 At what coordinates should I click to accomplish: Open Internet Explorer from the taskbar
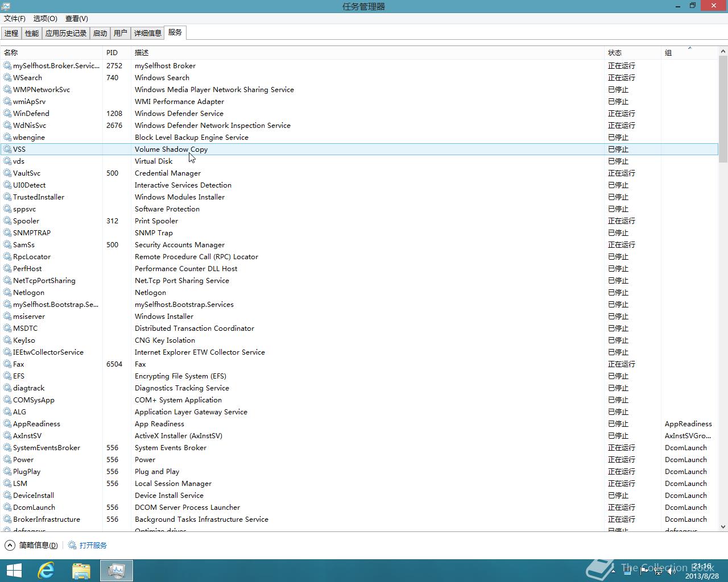pyautogui.click(x=46, y=571)
